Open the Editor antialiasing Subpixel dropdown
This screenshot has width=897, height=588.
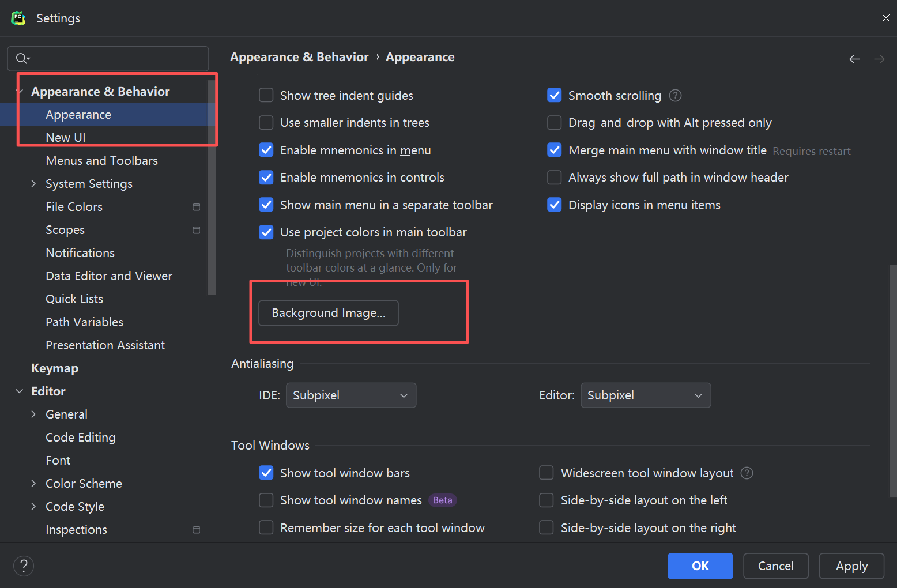tap(646, 395)
